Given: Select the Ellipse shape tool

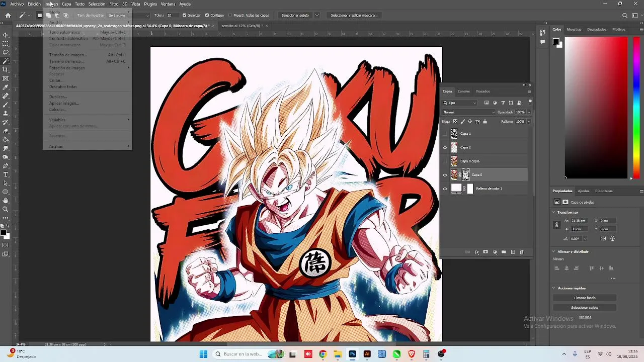Looking at the screenshot, I should coord(6,192).
